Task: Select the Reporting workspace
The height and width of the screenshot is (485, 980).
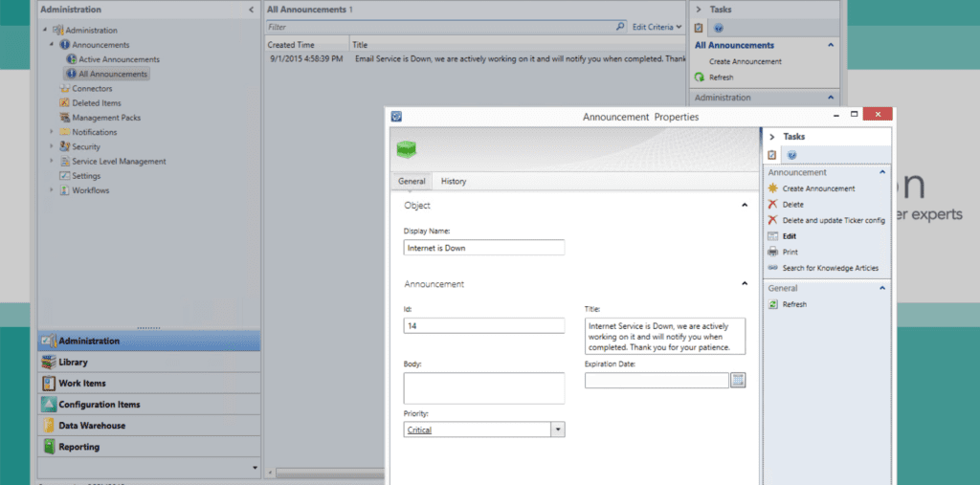Action: click(x=148, y=447)
